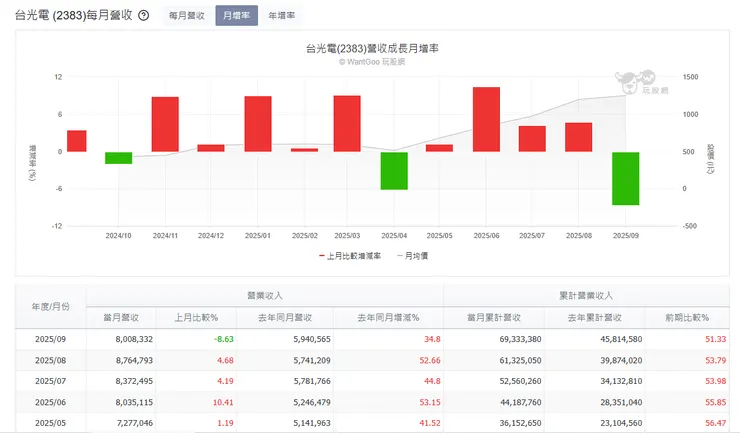Click the 年度/月份 column header
This screenshot has width=740, height=433.
click(50, 307)
